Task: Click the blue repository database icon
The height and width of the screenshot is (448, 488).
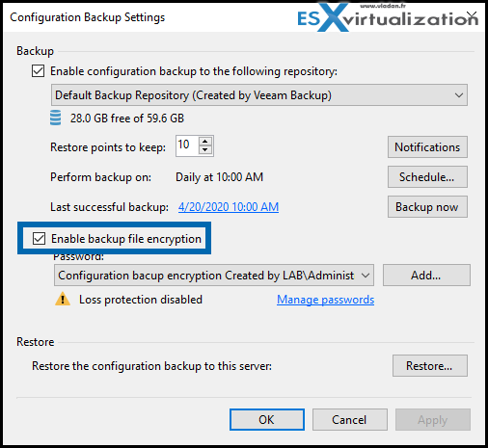Action: [55, 118]
